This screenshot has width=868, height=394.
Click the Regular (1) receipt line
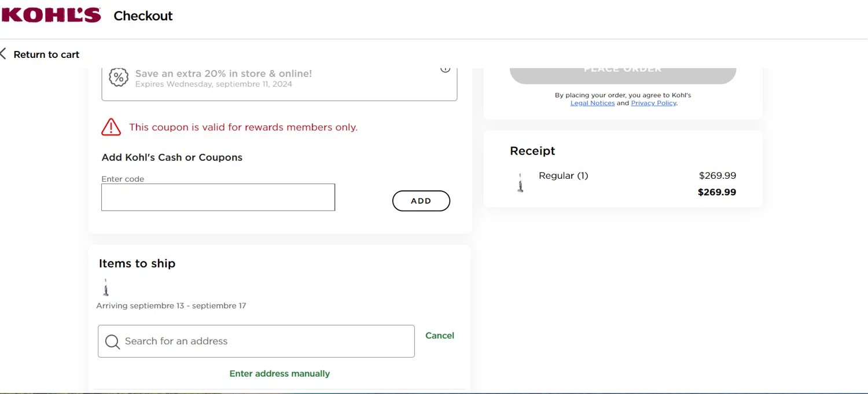coord(563,175)
